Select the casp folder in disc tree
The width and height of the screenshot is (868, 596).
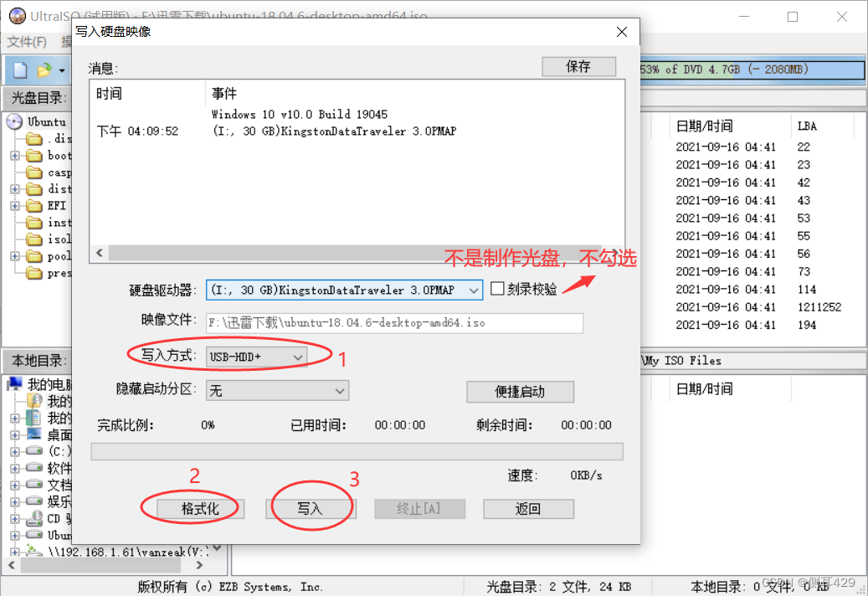pos(34,172)
